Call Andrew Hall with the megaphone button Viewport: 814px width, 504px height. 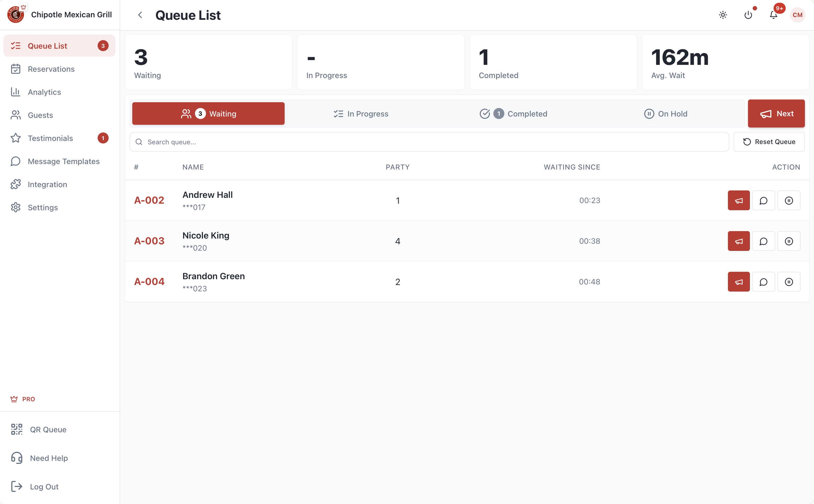pyautogui.click(x=738, y=200)
